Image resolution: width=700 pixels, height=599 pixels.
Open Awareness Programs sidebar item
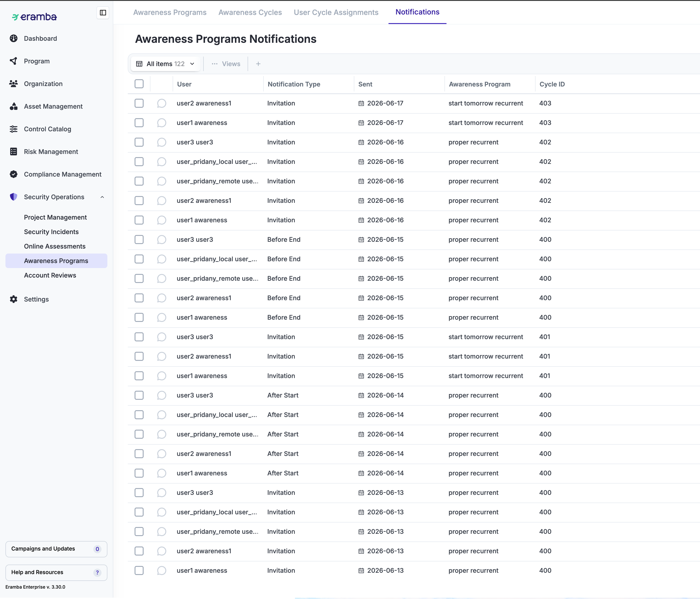click(56, 261)
